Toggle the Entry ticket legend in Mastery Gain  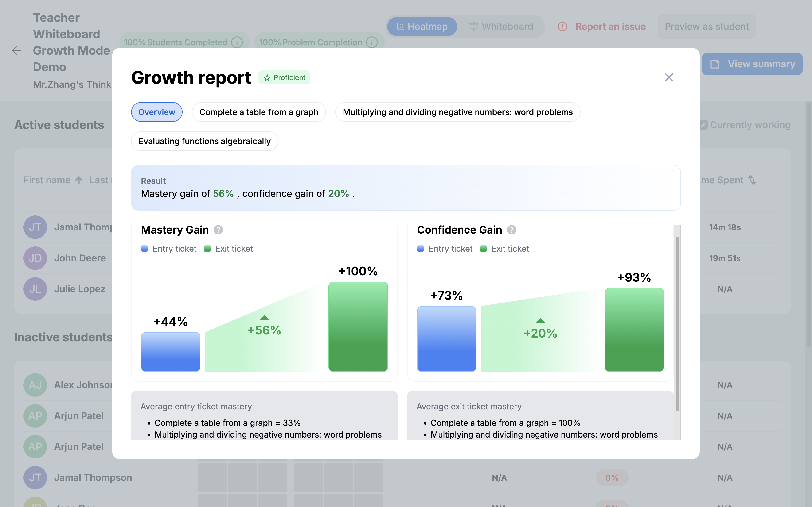click(144, 249)
